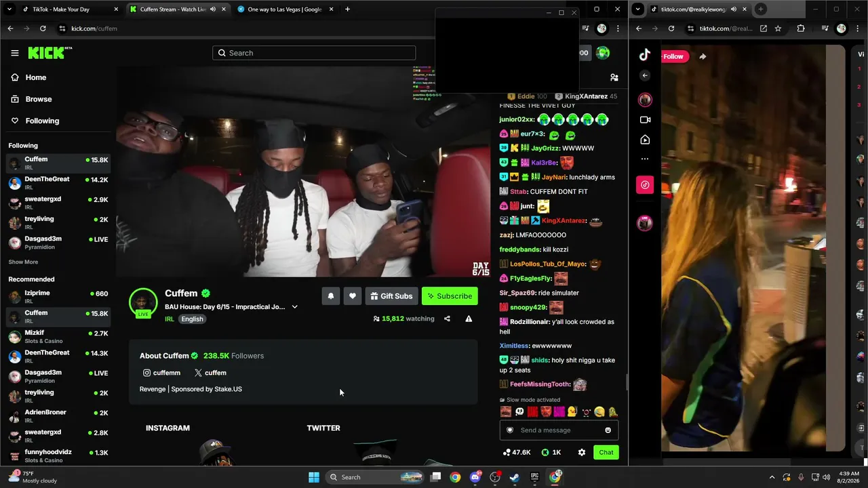Image resolution: width=868 pixels, height=488 pixels.
Task: Open cuffemm Instagram link
Action: pyautogui.click(x=161, y=373)
